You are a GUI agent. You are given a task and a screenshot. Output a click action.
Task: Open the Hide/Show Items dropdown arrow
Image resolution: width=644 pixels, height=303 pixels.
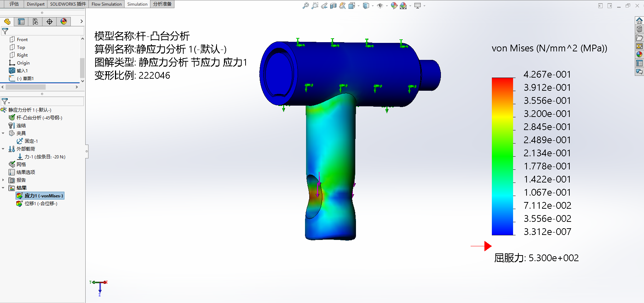(387, 6)
